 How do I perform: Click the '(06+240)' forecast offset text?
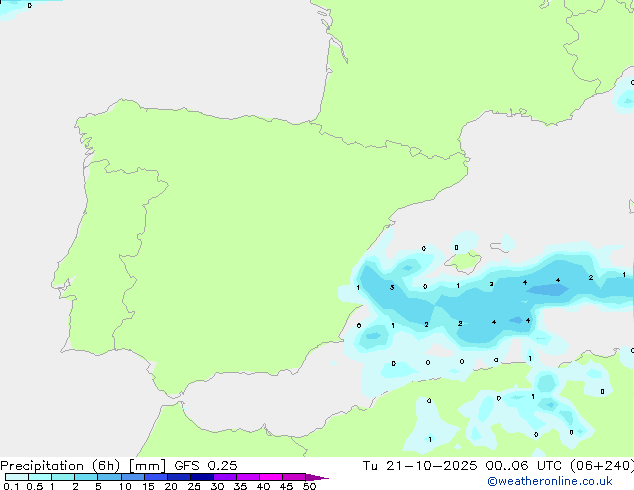(x=602, y=466)
